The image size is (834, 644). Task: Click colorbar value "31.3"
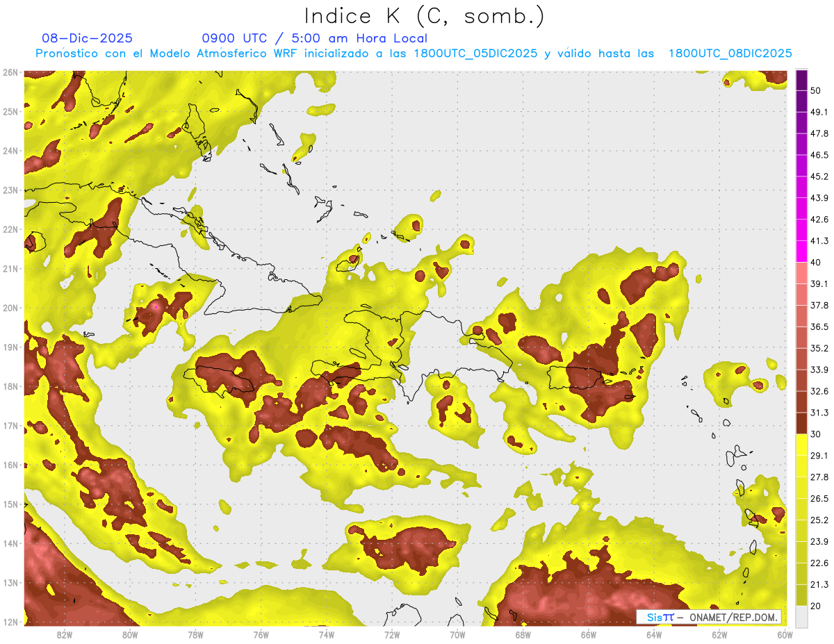(x=819, y=413)
